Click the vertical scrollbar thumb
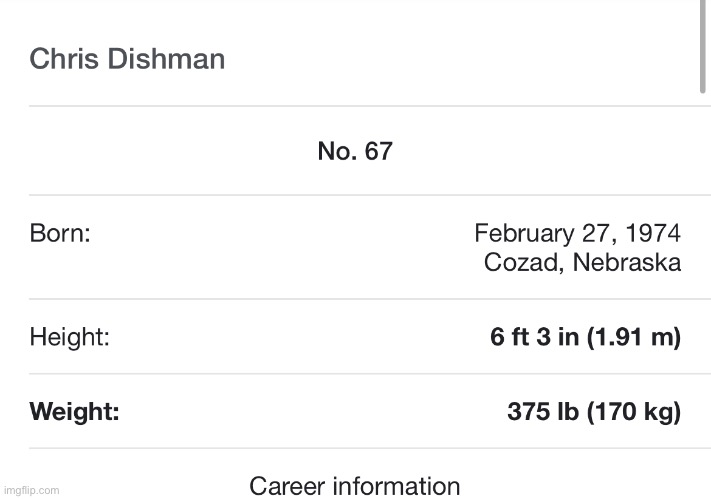The image size is (711, 499). (704, 47)
